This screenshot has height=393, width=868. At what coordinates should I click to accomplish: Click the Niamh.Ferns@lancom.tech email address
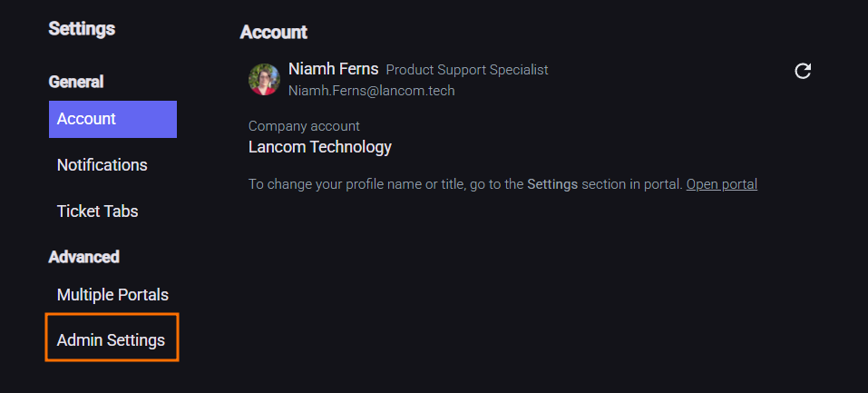pyautogui.click(x=371, y=91)
